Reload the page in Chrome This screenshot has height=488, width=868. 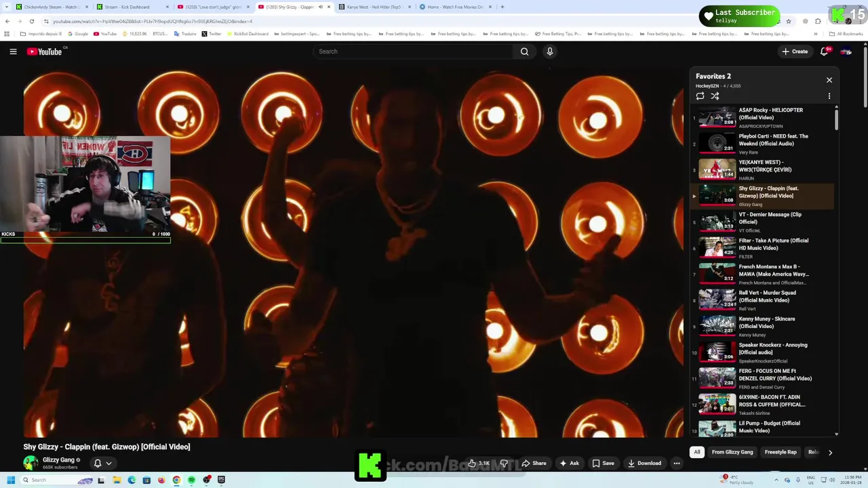tap(31, 21)
